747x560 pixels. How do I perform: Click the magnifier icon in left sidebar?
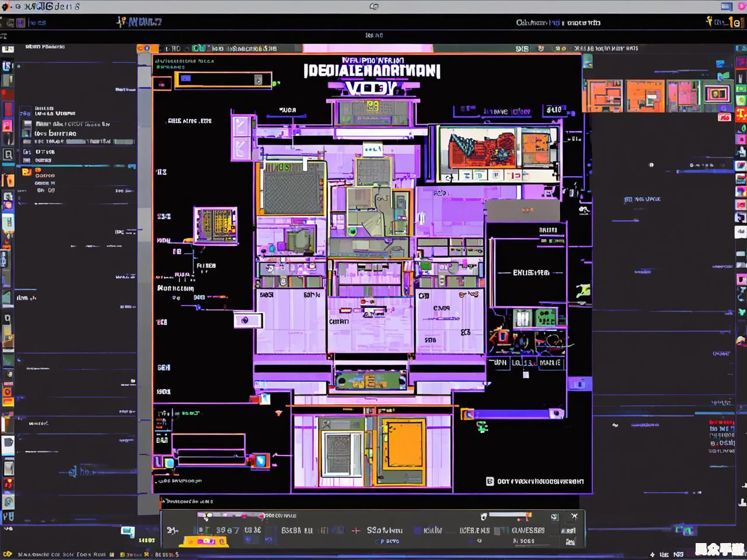click(8, 155)
